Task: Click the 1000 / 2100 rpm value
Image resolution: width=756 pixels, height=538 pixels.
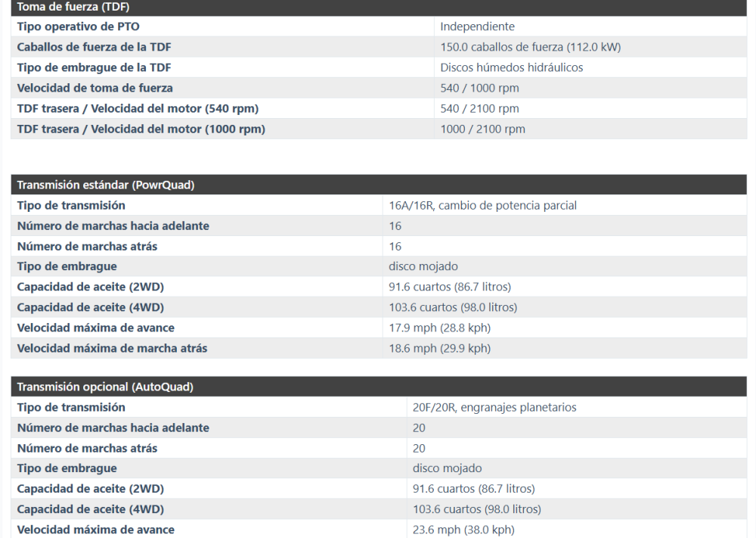Action: click(x=482, y=129)
